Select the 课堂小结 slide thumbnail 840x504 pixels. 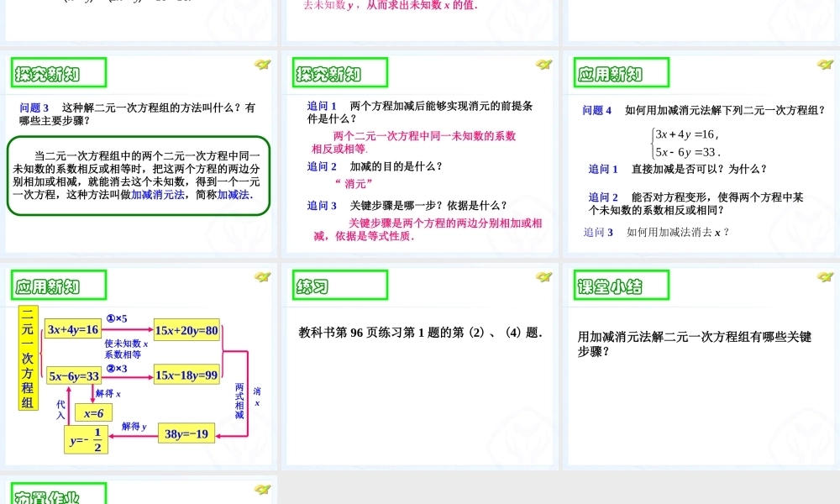pyautogui.click(x=701, y=367)
